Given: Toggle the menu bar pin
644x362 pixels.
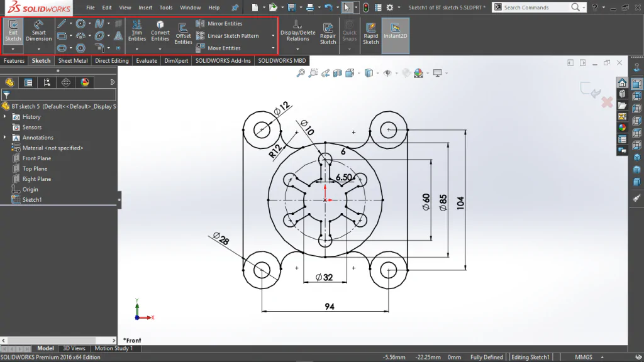Looking at the screenshot, I should tap(235, 8).
